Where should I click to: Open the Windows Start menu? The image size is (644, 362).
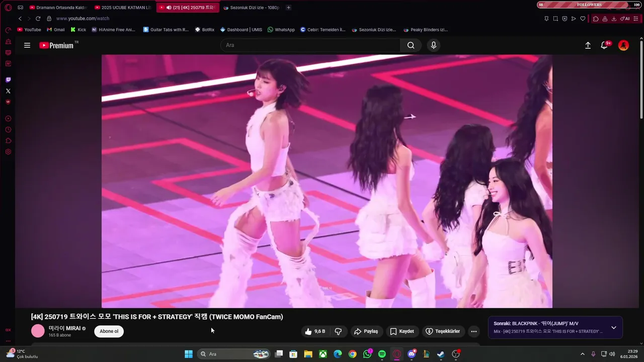(x=189, y=354)
